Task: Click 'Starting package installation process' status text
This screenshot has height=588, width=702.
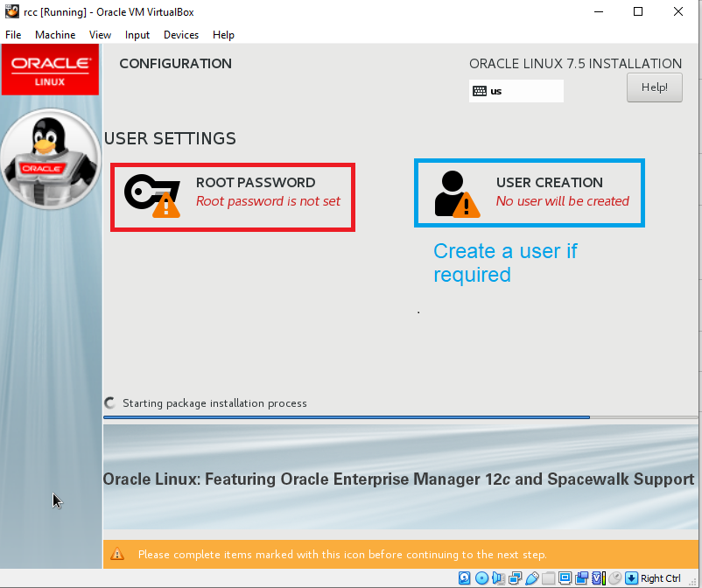Action: coord(214,403)
